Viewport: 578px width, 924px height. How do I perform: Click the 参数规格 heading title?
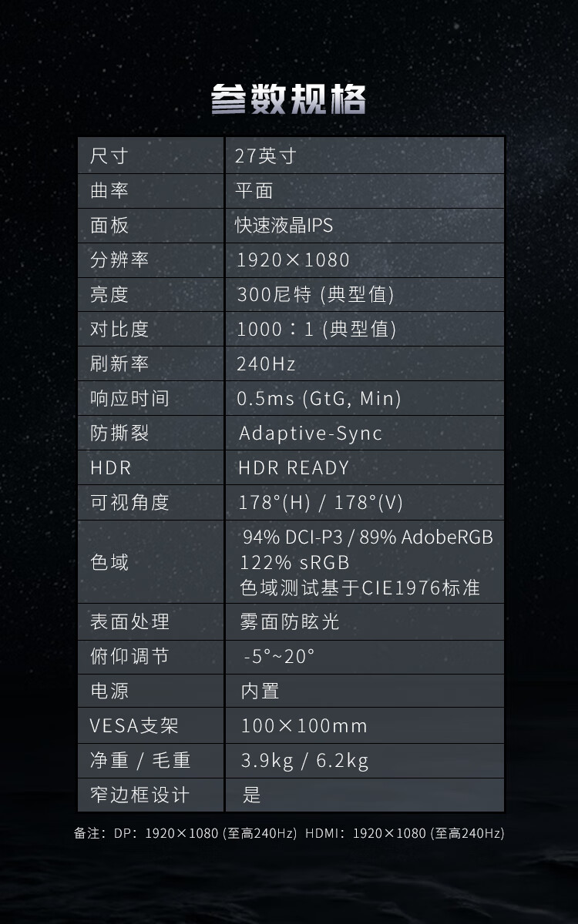tap(288, 99)
